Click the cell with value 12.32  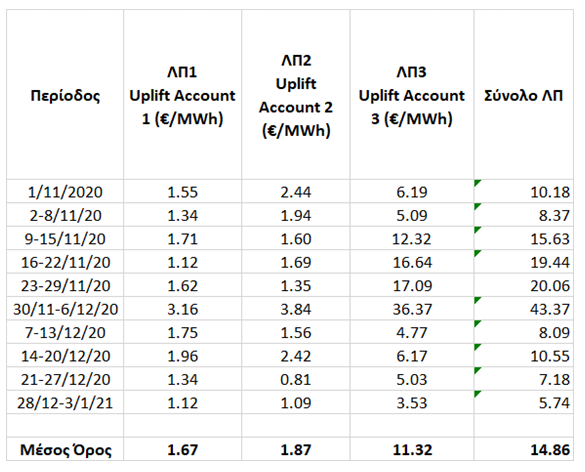pos(412,238)
